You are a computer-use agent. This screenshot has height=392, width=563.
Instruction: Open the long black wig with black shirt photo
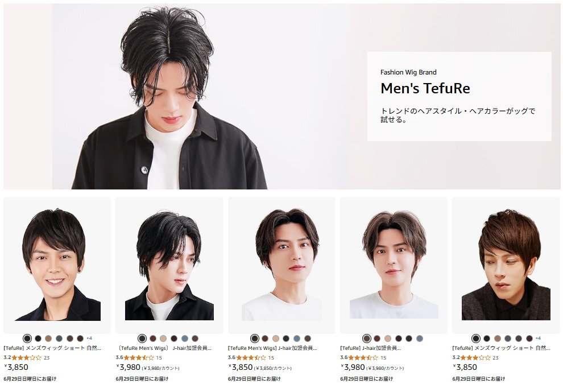point(169,265)
